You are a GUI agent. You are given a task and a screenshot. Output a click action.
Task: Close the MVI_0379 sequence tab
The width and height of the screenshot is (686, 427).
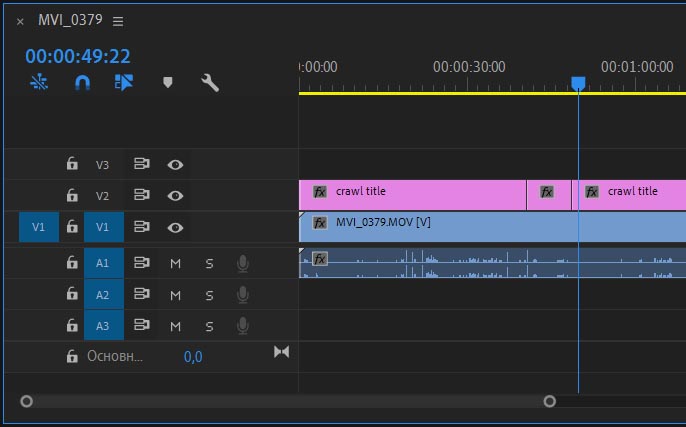[x=20, y=21]
